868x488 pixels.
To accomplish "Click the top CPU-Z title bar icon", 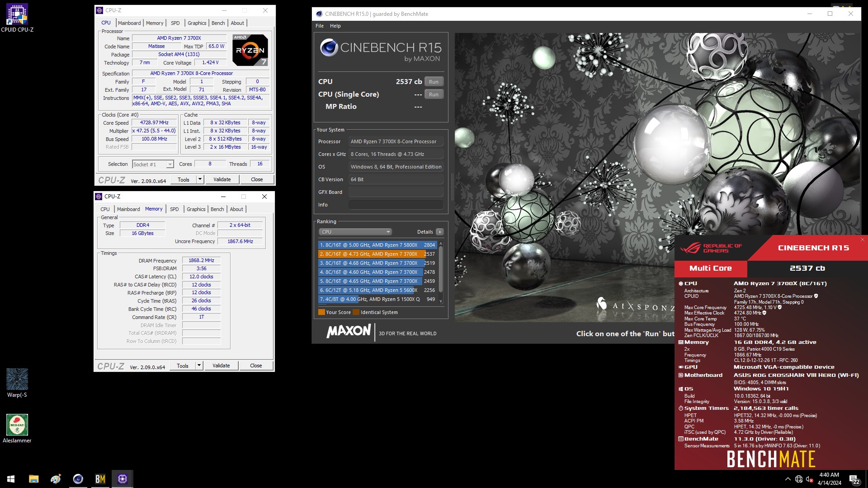I will (x=99, y=10).
